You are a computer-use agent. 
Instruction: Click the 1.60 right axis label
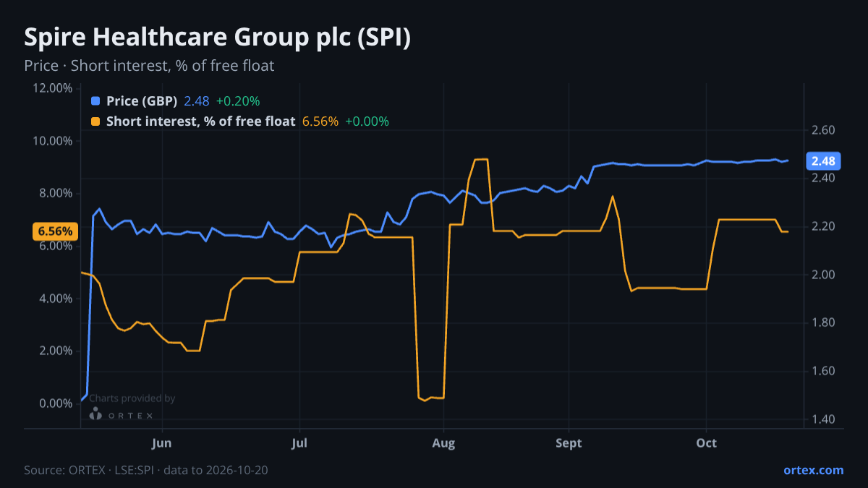[825, 371]
